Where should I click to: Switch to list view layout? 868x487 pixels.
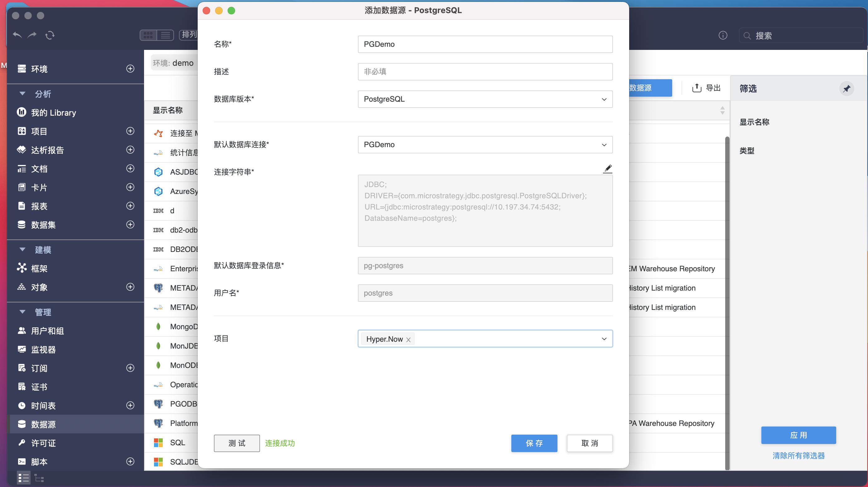(165, 35)
